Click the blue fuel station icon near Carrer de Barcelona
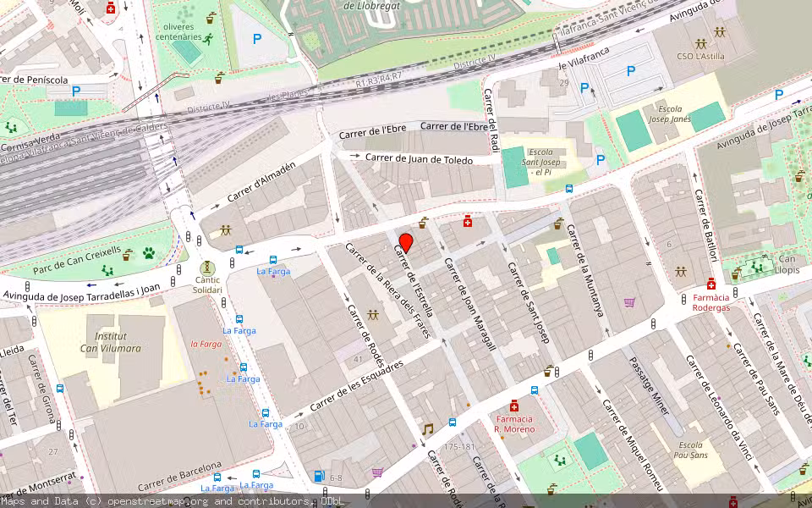812x508 pixels. [319, 477]
